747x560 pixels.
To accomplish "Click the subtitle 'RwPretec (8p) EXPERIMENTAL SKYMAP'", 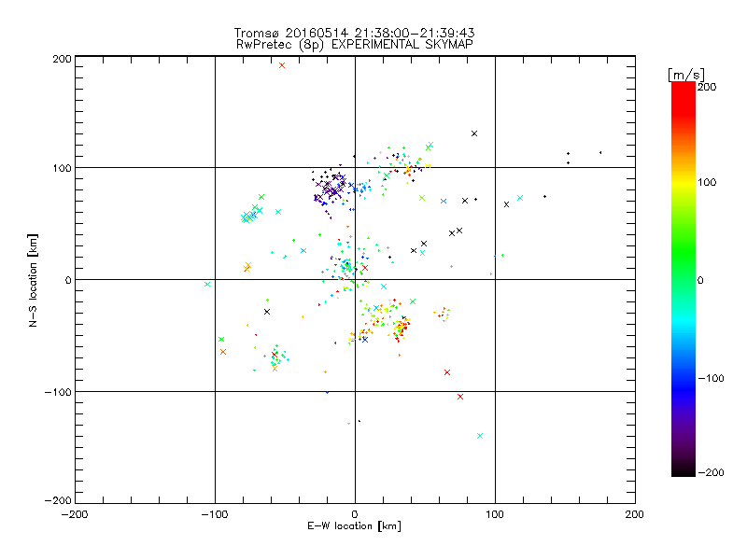I will click(x=355, y=45).
